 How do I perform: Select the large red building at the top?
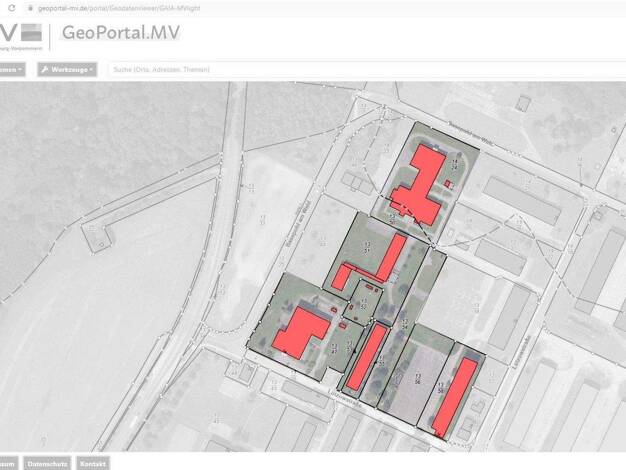(x=427, y=178)
